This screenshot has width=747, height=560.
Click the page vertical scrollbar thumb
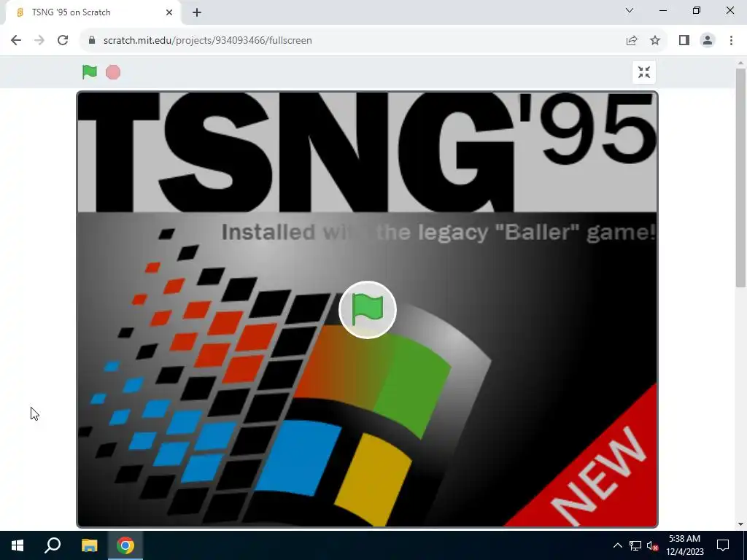[740, 178]
